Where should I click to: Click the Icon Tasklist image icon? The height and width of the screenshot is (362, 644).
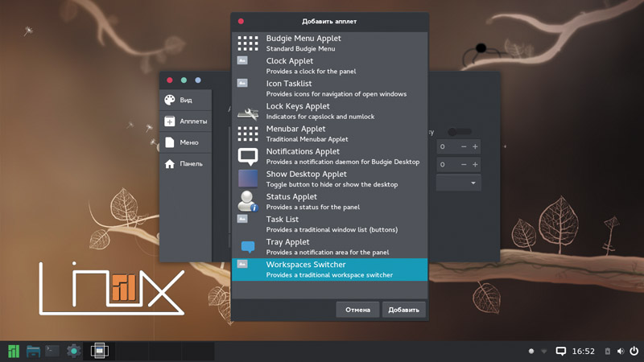(242, 83)
